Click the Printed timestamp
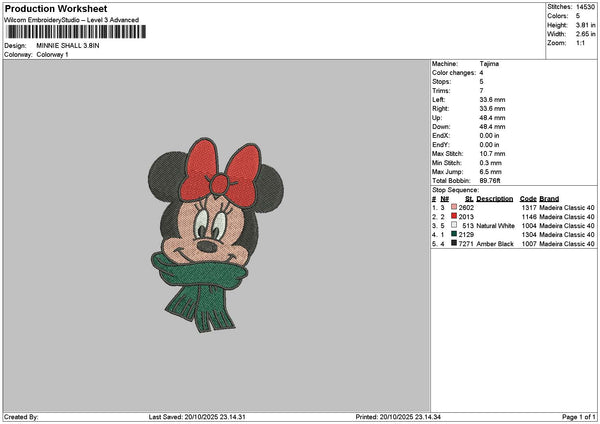 (398, 417)
